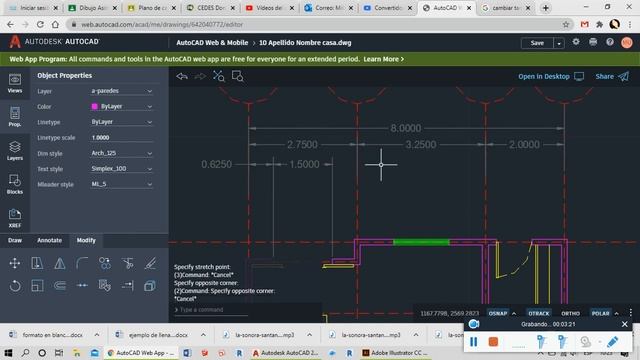Open the Layers sidebar panel
640x360 pixels.
(15, 151)
